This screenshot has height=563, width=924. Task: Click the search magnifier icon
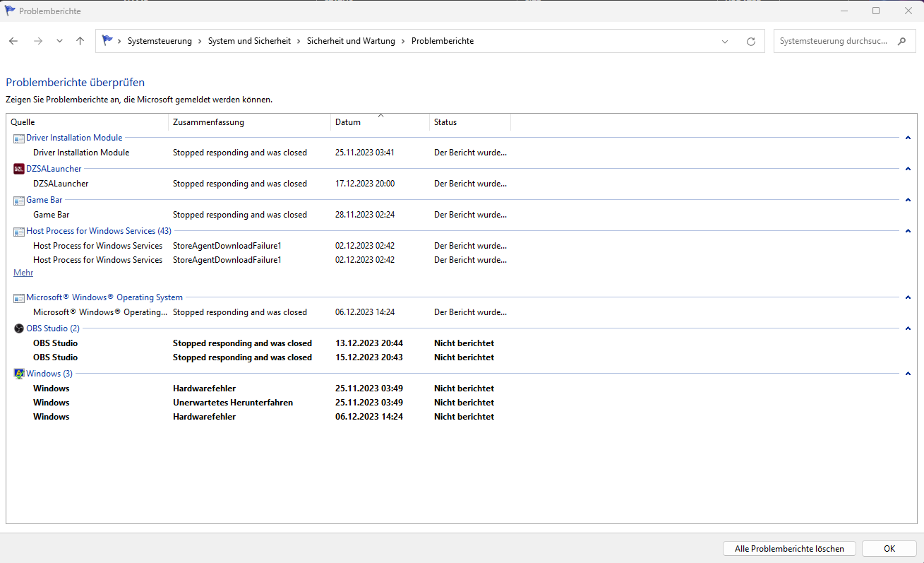tap(901, 41)
